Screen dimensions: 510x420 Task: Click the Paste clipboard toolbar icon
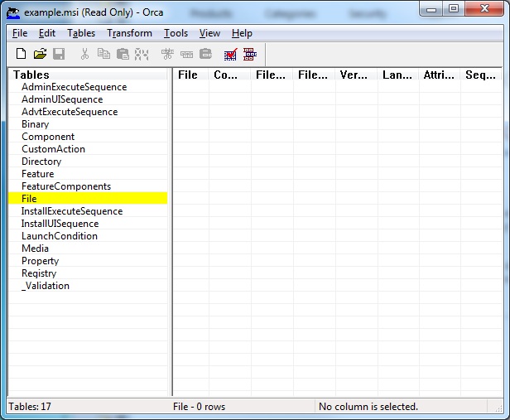coord(123,54)
